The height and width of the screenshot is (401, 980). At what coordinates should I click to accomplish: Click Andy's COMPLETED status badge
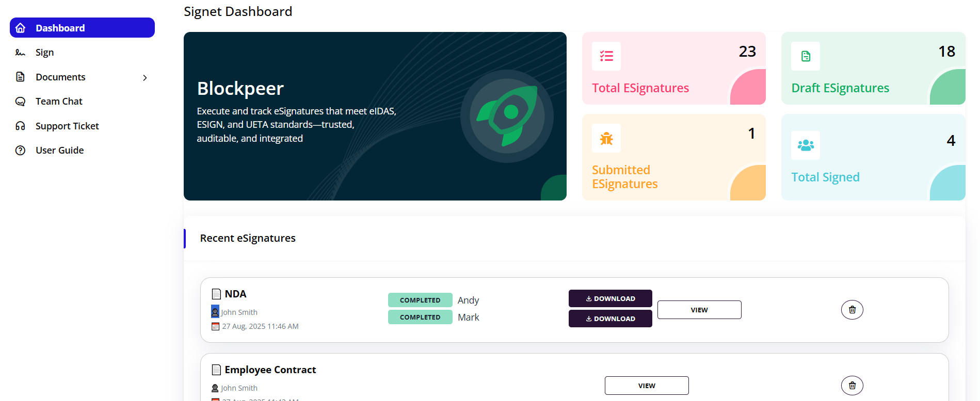[x=420, y=299]
